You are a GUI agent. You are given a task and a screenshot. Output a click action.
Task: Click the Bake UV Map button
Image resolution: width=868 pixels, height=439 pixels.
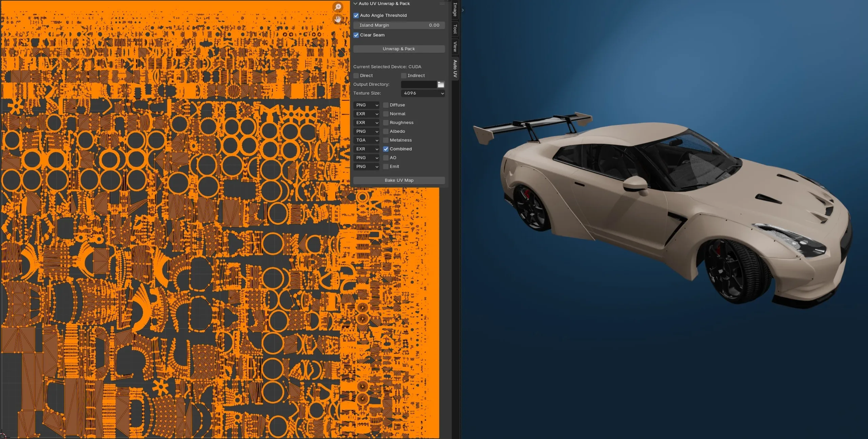click(x=399, y=180)
